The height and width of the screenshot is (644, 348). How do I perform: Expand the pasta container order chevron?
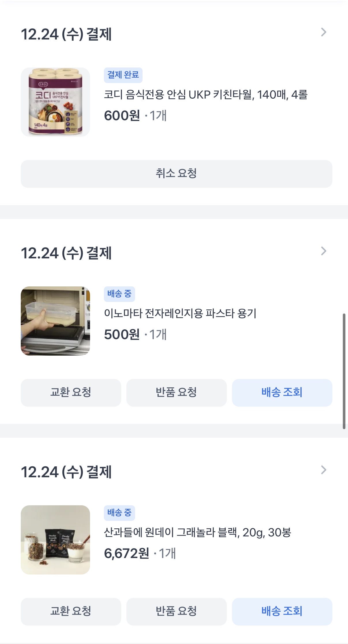323,251
